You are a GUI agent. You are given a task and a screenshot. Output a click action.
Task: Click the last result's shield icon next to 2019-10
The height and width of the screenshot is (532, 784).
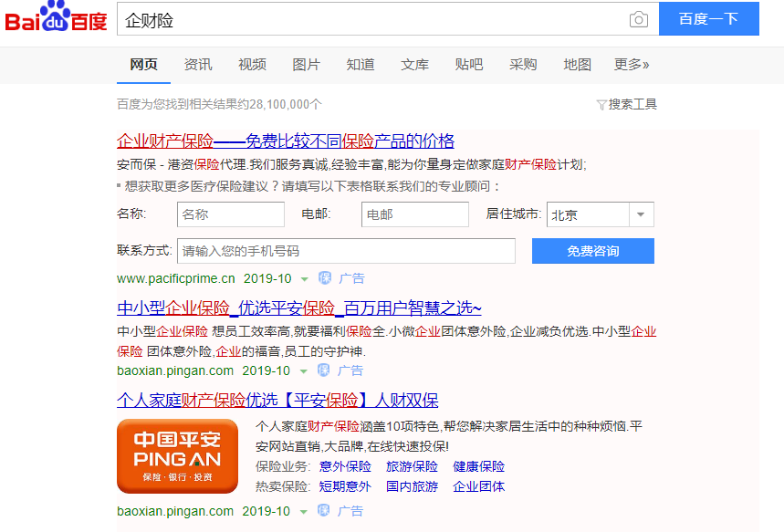point(324,510)
